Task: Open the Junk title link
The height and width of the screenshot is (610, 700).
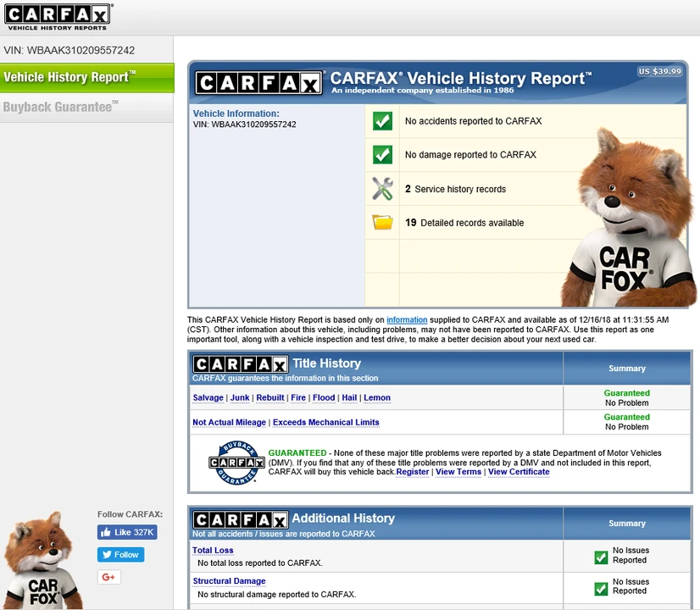Action: tap(240, 397)
